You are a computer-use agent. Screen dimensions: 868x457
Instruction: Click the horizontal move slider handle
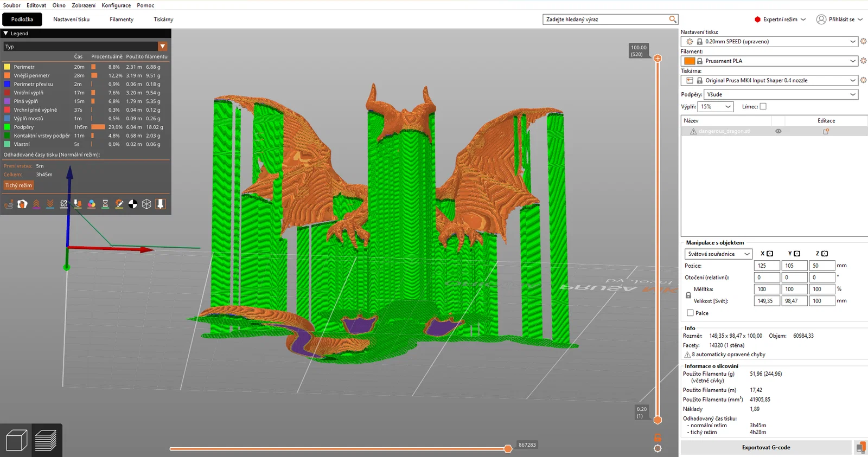508,449
